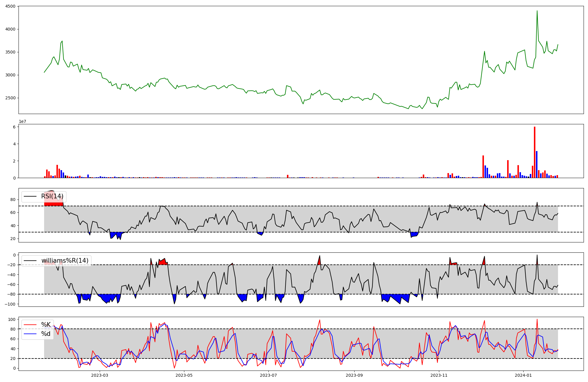This screenshot has width=588, height=382.
Task: Click the tall blue bar beside volume peak
Action: pyautogui.click(x=537, y=165)
